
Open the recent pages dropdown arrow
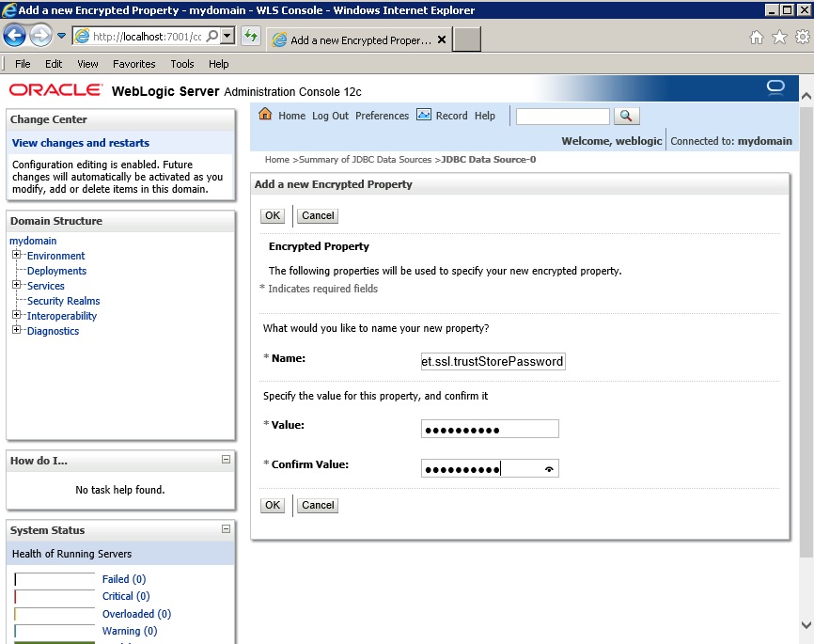[x=61, y=36]
